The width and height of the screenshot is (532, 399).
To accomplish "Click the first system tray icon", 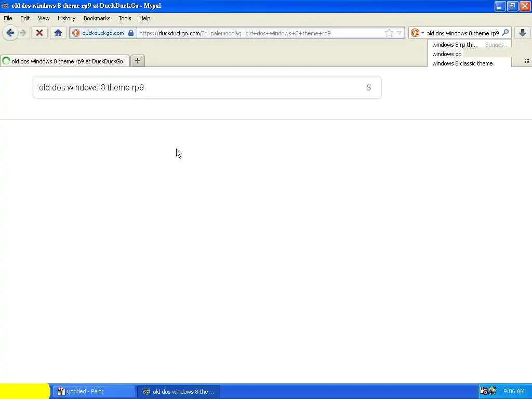I will point(484,391).
